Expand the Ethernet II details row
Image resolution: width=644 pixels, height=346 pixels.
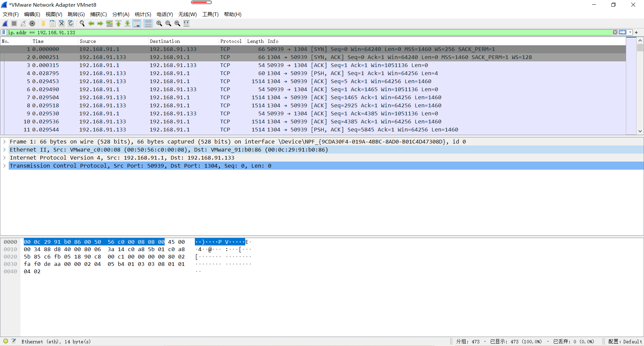(x=4, y=150)
